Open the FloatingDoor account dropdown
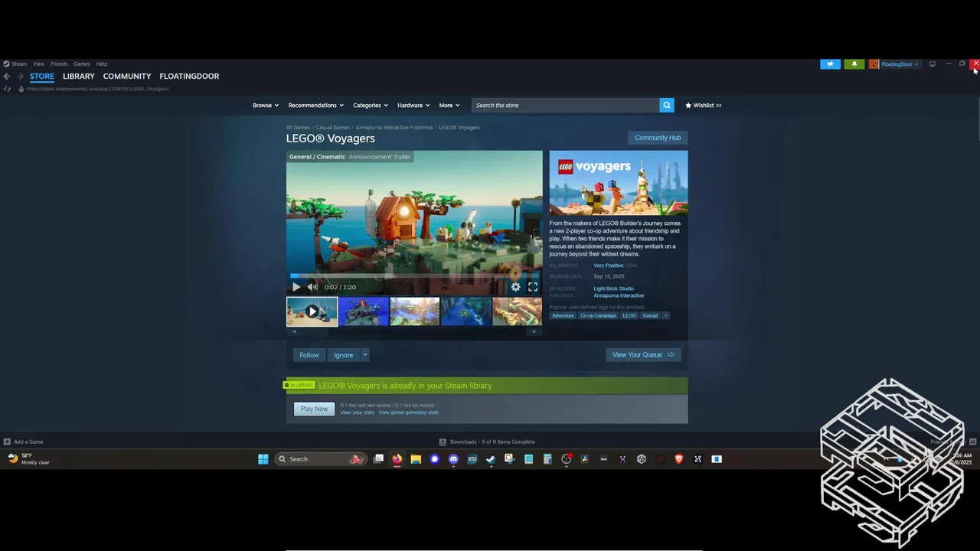The width and height of the screenshot is (980, 551). point(893,64)
